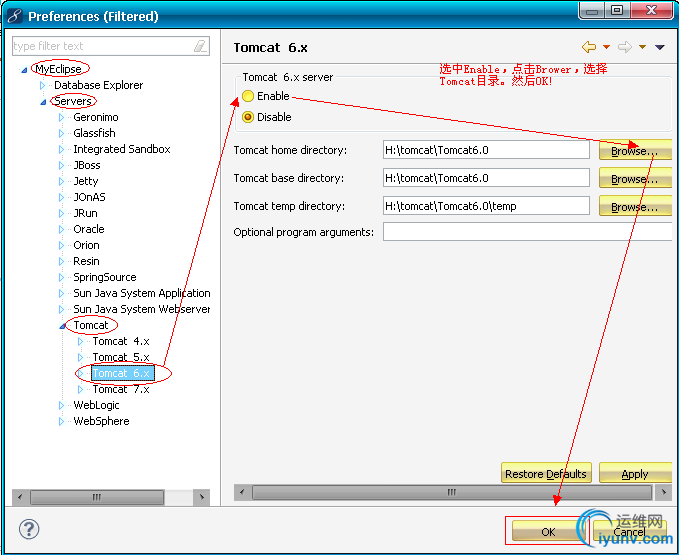Select Tomcat 6.x in the tree
This screenshot has width=679, height=555.
(x=123, y=374)
